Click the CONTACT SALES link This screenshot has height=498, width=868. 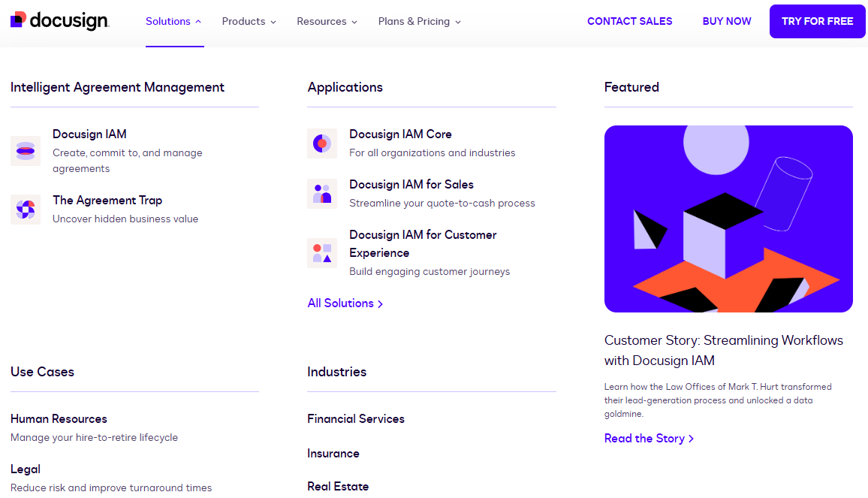click(630, 21)
